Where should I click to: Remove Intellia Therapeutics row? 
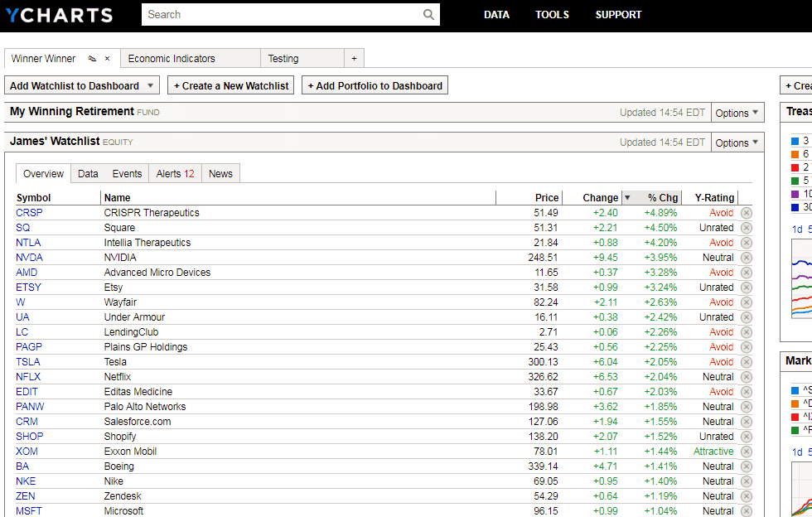[747, 243]
